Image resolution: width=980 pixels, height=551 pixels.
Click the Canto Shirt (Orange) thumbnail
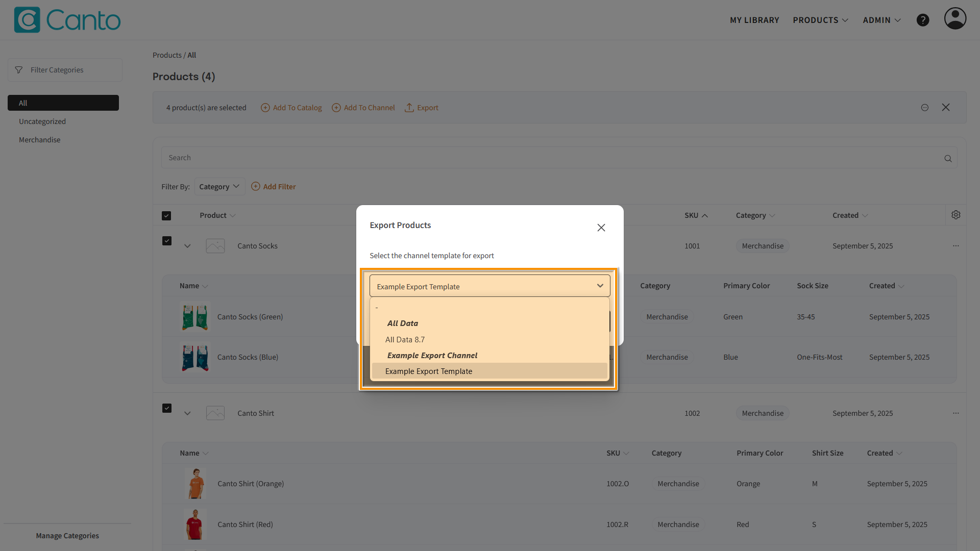[195, 484]
